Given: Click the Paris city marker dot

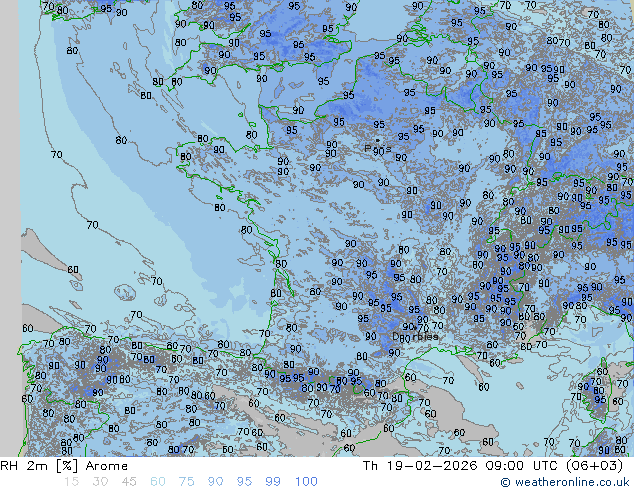Looking at the screenshot, I should tap(377, 140).
